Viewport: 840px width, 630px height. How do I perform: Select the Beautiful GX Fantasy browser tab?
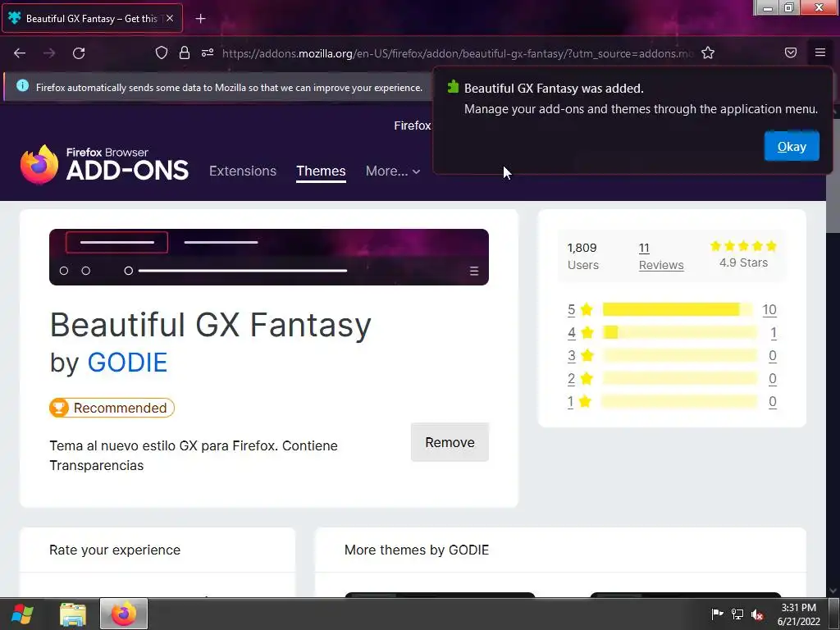[92, 18]
